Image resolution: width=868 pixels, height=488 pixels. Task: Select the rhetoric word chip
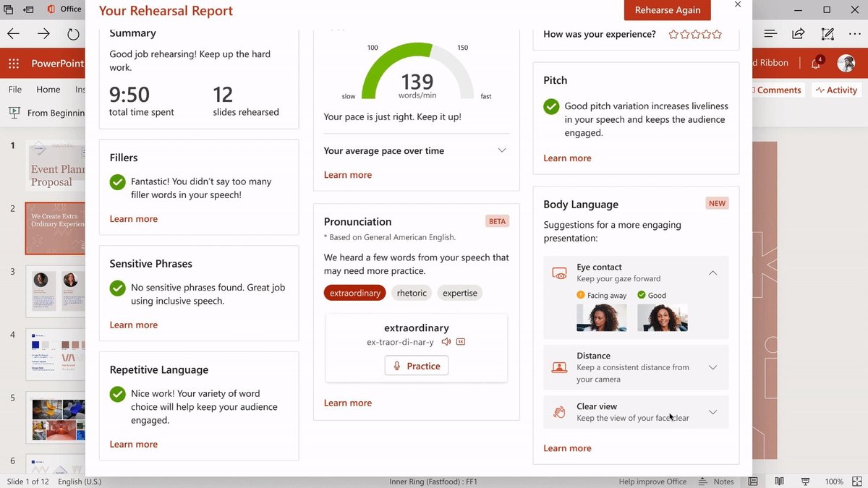pos(412,293)
